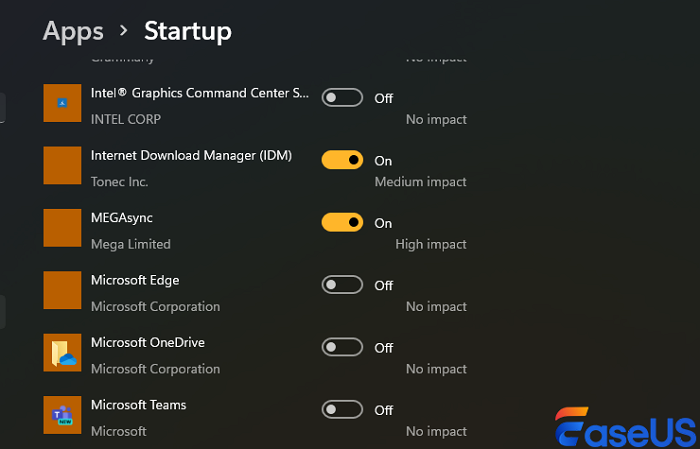
Task: Click No impact label for Microsoft Edge
Action: tap(436, 307)
